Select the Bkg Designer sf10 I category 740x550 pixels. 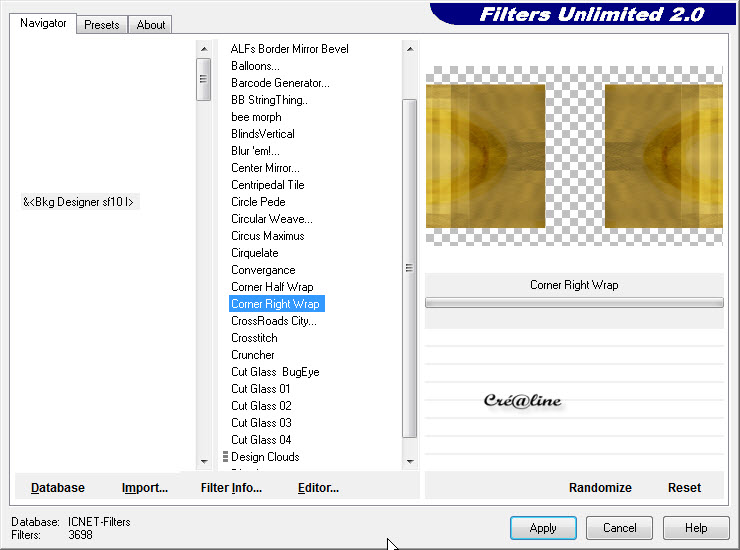coord(79,202)
